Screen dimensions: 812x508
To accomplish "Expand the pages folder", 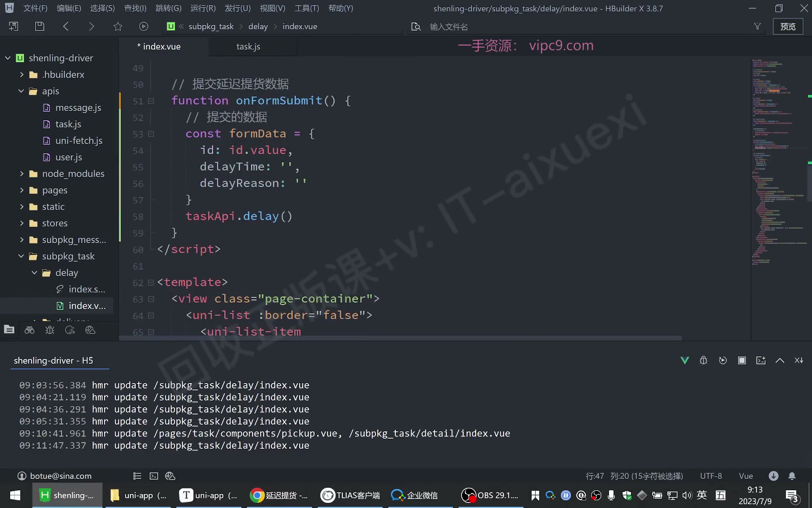I will (22, 190).
